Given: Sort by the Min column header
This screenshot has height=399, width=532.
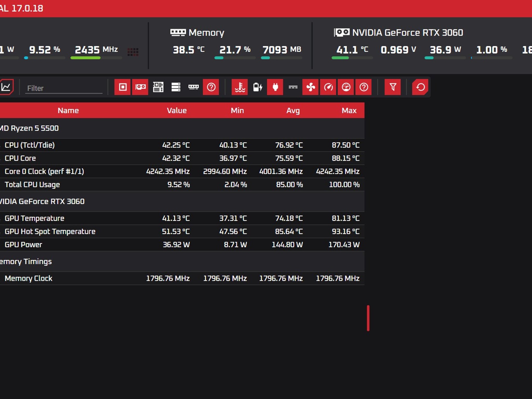Looking at the screenshot, I should click(x=237, y=110).
